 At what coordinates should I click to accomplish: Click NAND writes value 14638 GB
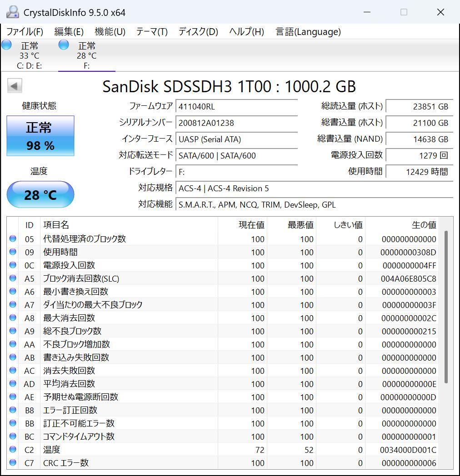click(x=419, y=139)
